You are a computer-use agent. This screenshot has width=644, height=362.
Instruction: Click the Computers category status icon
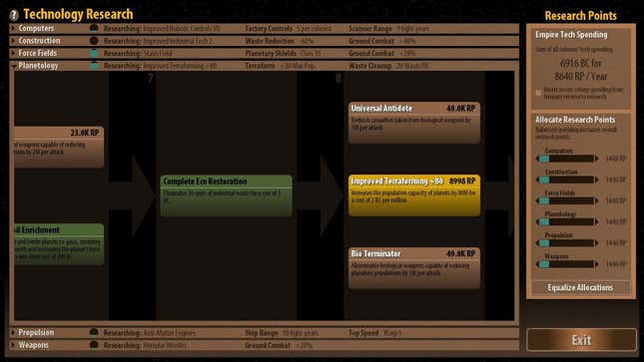[94, 28]
